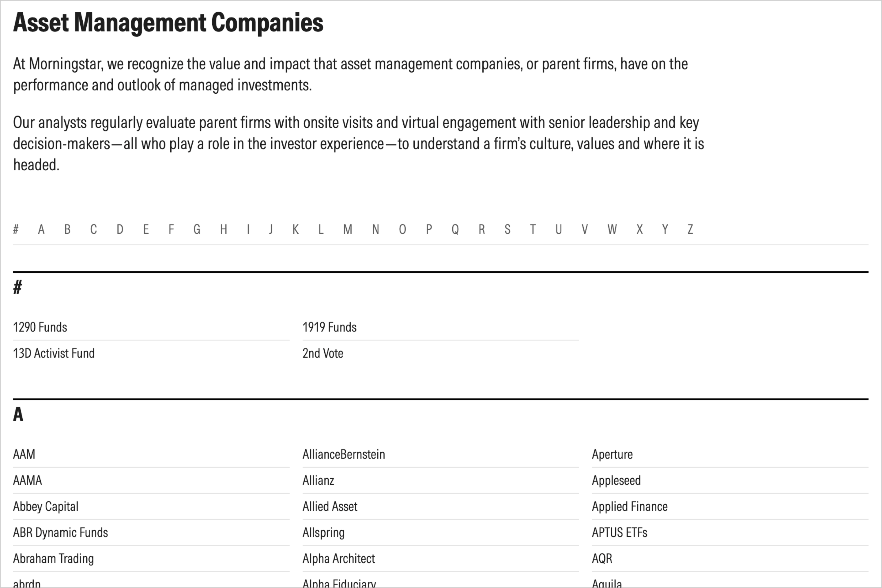Click the Appleseed company link
Image resolution: width=882 pixels, height=588 pixels.
pyautogui.click(x=616, y=481)
